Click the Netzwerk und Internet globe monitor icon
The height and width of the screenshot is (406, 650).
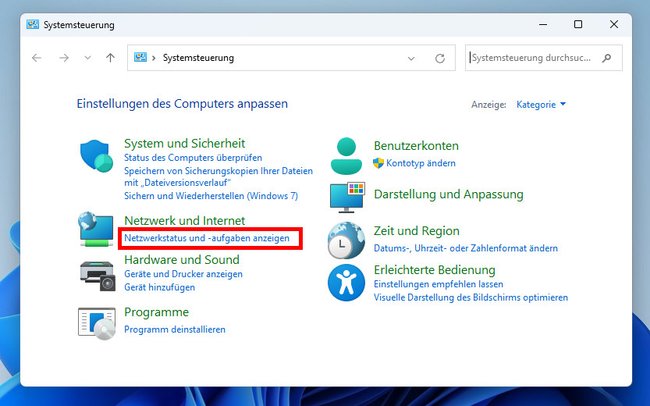pos(96,229)
